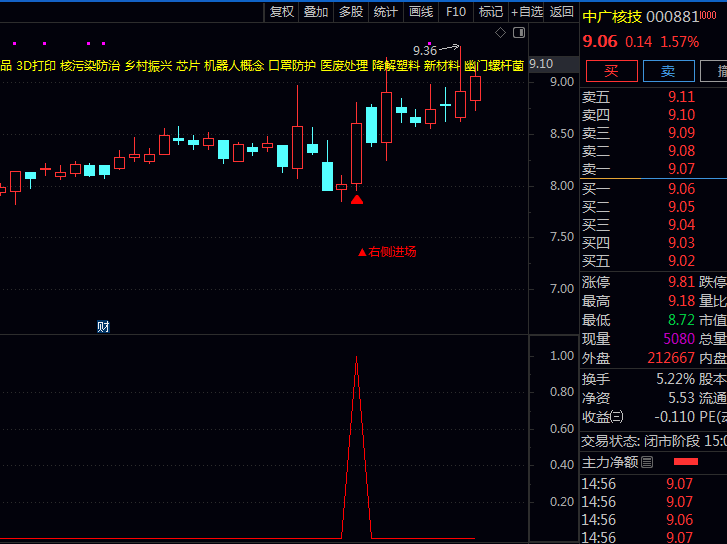Click the 1.57% change percentage
Viewport: 727px width, 544px height.
point(680,42)
